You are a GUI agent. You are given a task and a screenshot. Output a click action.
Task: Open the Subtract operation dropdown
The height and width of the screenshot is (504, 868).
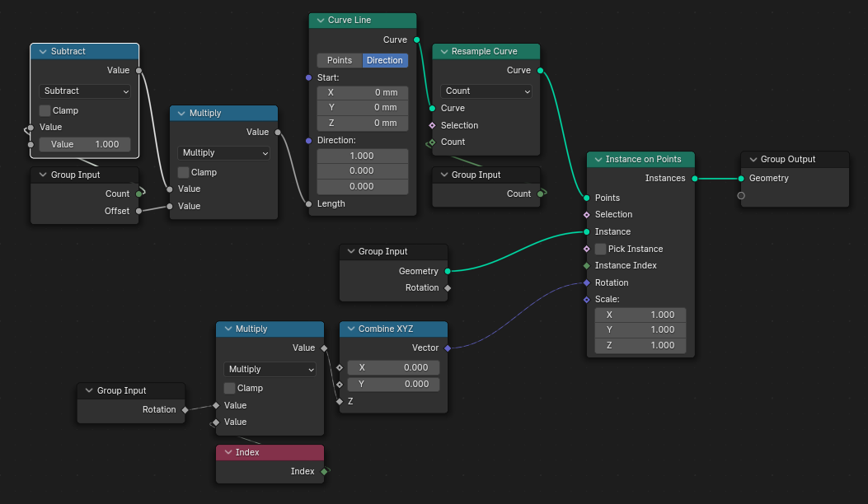click(85, 91)
